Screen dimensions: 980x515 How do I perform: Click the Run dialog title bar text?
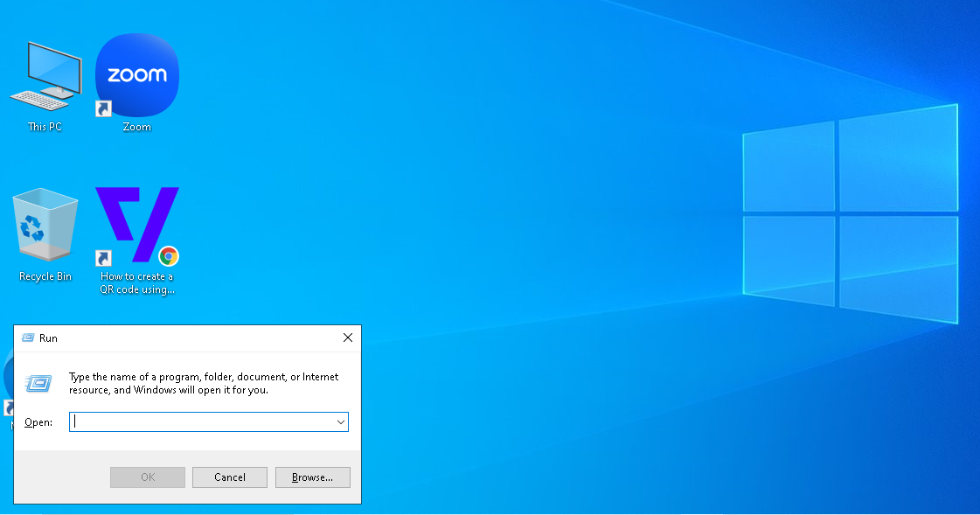[49, 338]
